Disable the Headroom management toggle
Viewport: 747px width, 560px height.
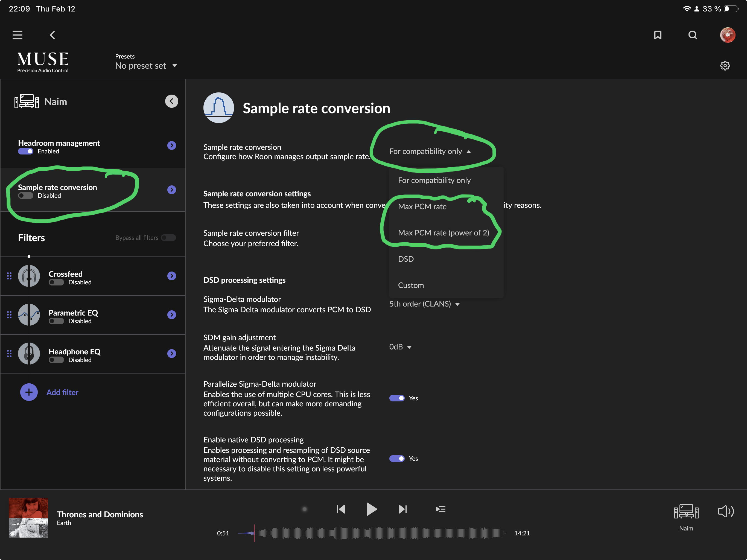26,151
